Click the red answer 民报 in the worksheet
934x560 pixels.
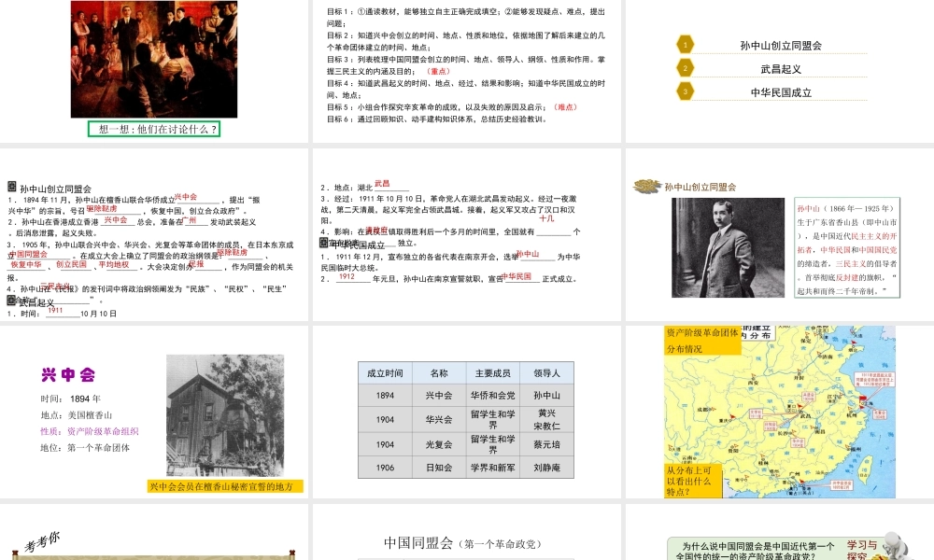click(x=196, y=263)
